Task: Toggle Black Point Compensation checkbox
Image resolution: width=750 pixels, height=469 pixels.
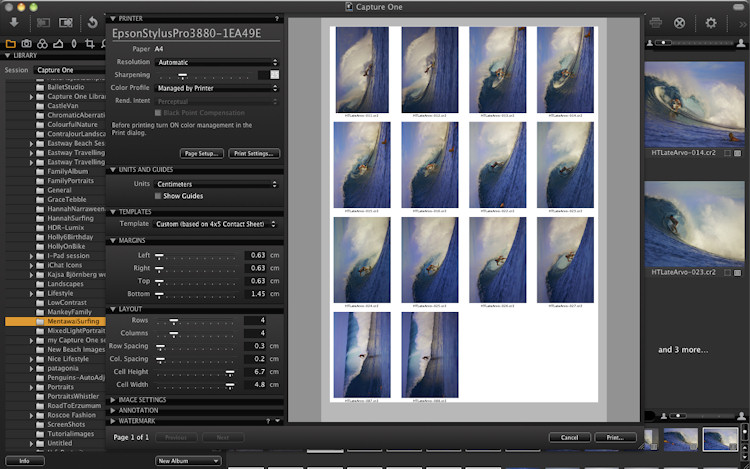Action: [x=158, y=113]
